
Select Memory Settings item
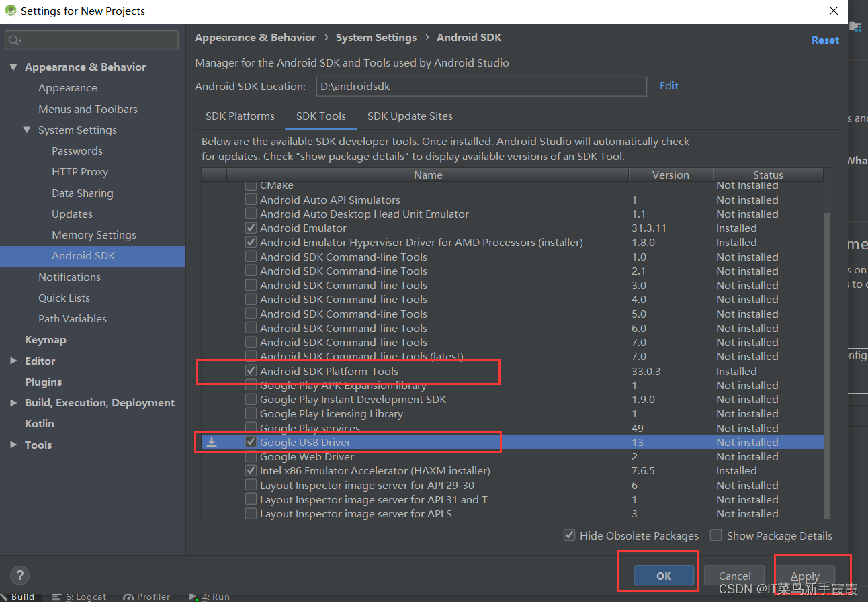coord(94,234)
